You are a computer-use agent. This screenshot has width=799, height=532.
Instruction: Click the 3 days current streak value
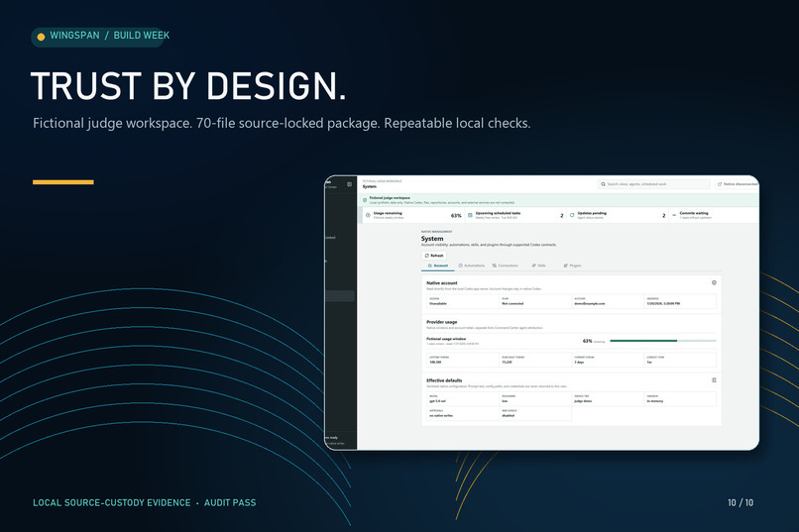[x=579, y=362]
